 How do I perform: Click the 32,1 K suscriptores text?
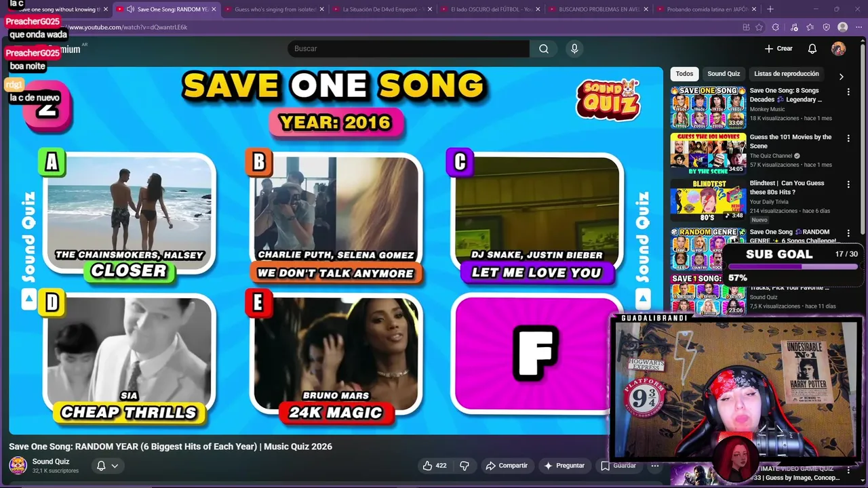(56, 470)
